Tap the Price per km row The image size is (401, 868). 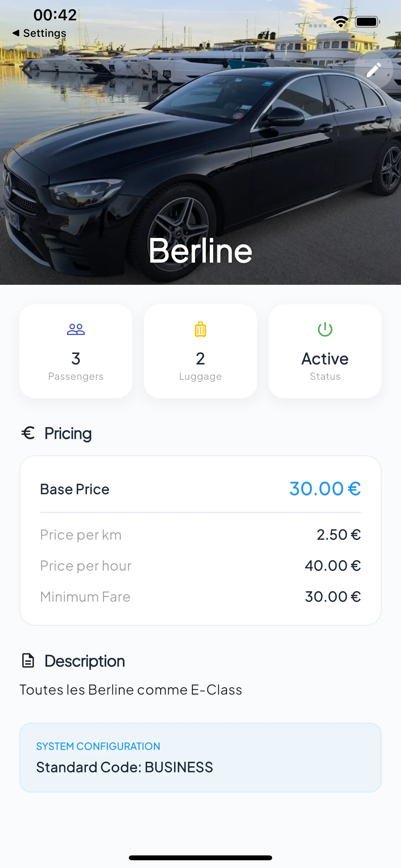[200, 535]
